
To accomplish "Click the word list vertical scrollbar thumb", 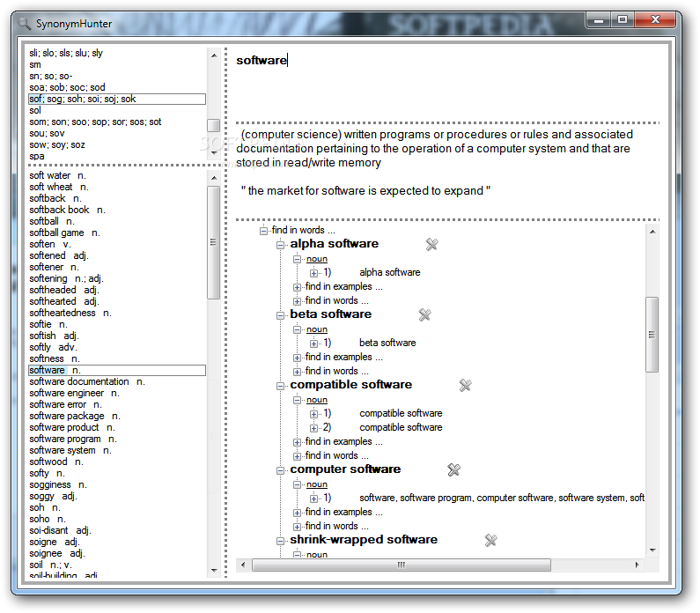I will pos(213,242).
